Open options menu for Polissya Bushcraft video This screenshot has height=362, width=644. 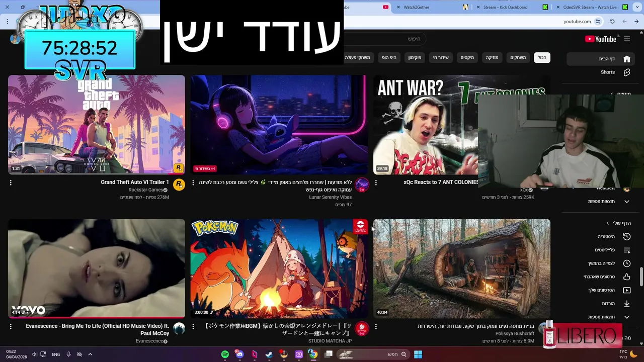[376, 327]
